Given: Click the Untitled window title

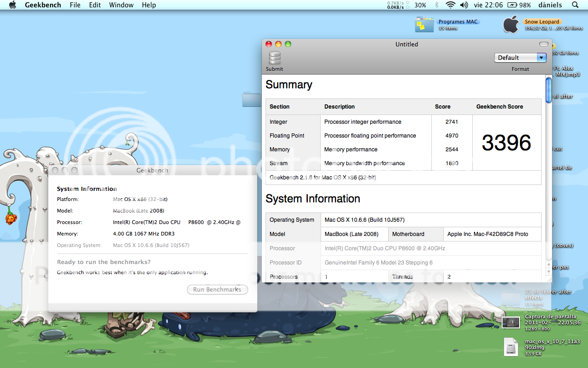Looking at the screenshot, I should click(x=407, y=44).
